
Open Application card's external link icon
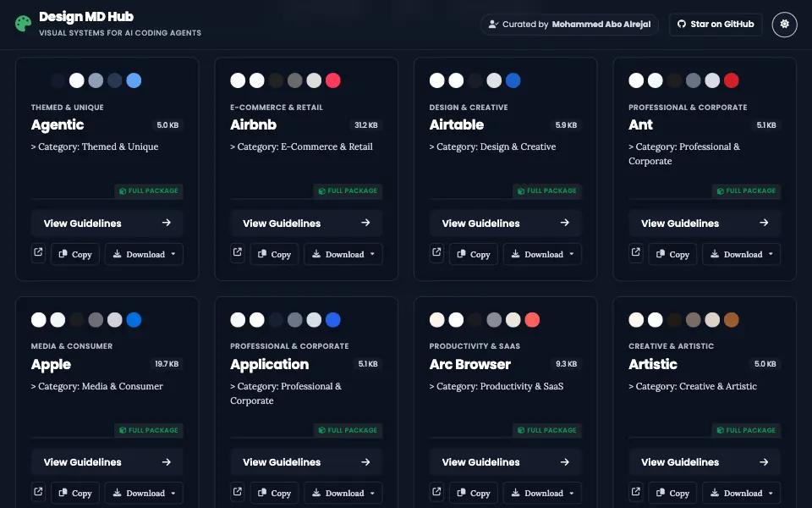pos(238,492)
